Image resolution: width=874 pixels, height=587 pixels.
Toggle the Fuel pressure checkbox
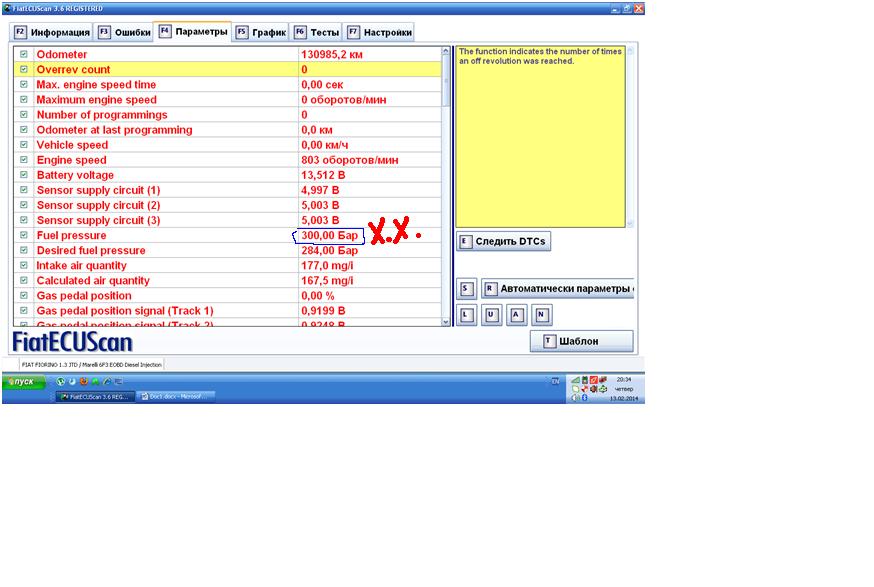click(x=23, y=235)
